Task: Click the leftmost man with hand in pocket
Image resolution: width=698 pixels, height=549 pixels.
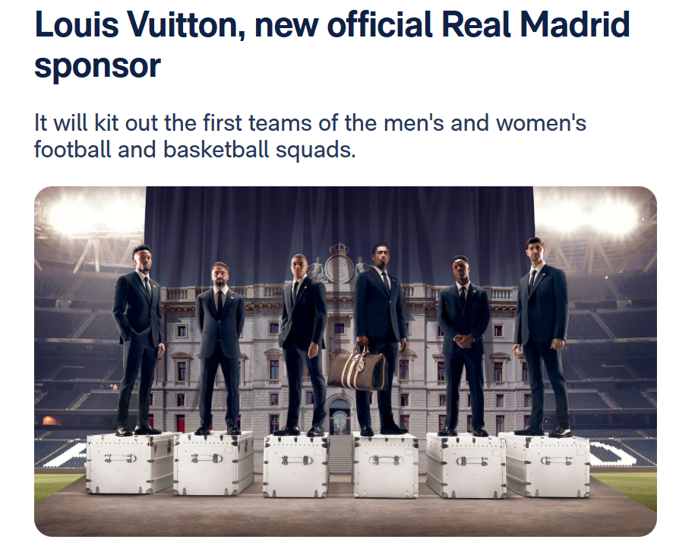Action: click(x=138, y=340)
